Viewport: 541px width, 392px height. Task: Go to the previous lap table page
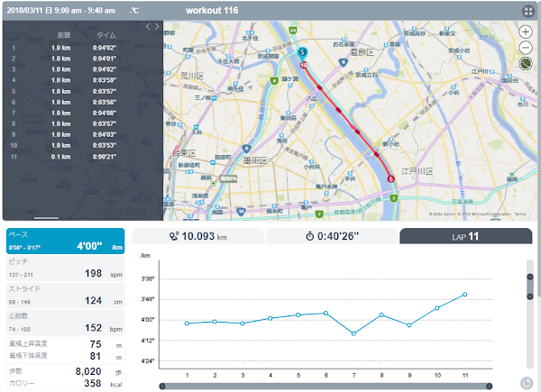pyautogui.click(x=148, y=26)
